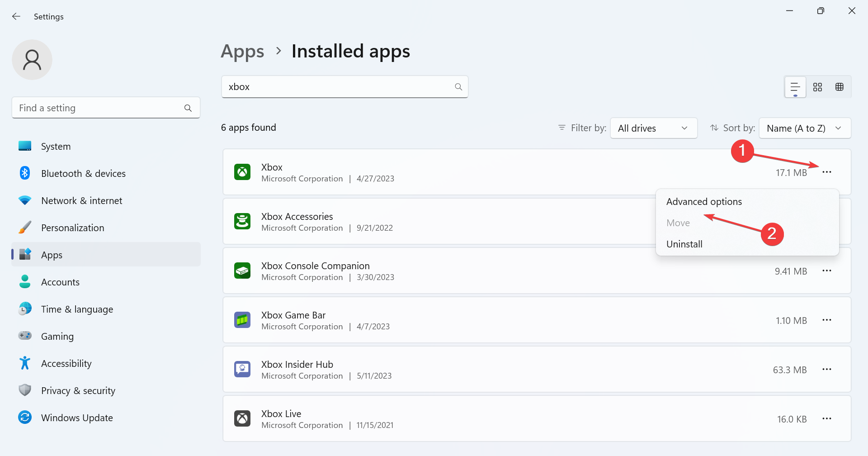868x456 pixels.
Task: Click the Xbox Console Companion app name
Action: point(316,266)
